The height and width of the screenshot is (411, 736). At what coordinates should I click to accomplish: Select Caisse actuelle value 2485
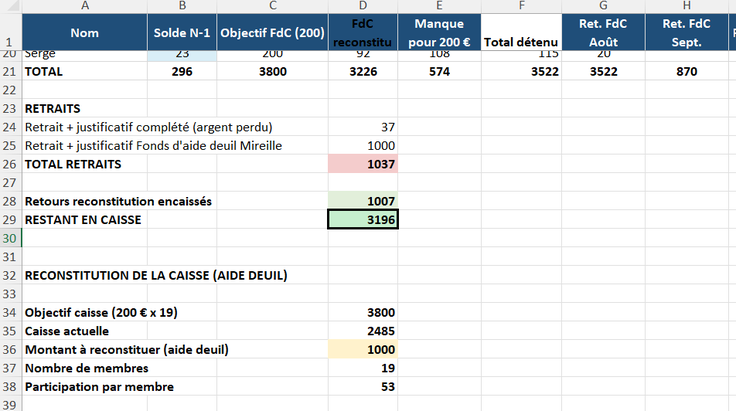coord(363,331)
